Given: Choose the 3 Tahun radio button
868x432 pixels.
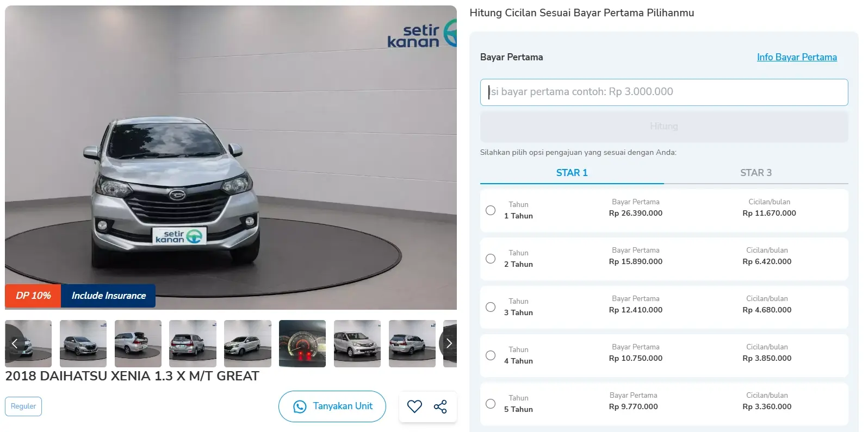Looking at the screenshot, I should 491,307.
